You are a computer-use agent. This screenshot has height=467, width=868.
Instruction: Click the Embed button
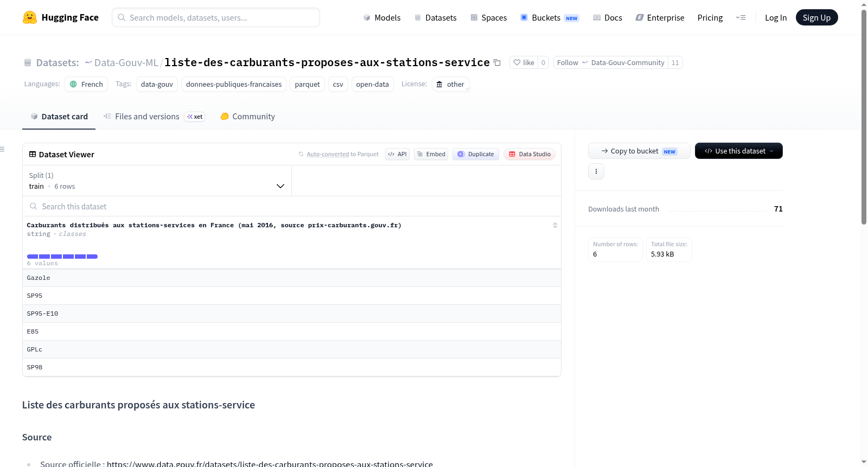tap(431, 154)
